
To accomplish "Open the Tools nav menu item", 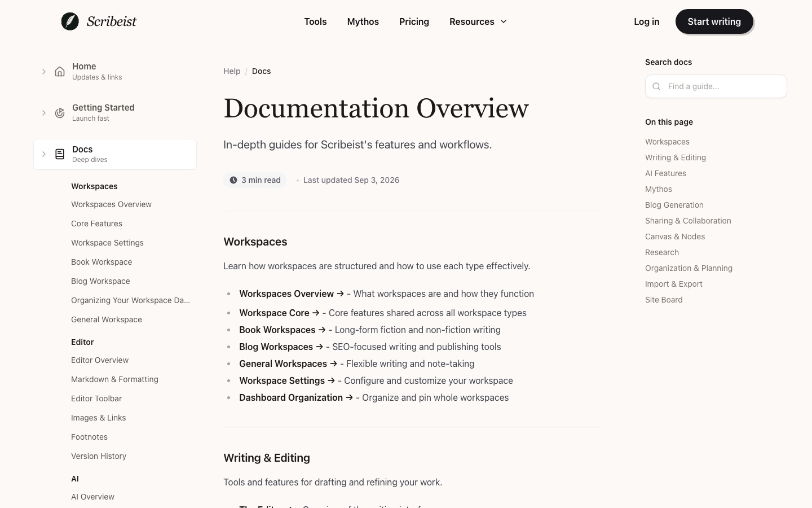I will point(315,21).
